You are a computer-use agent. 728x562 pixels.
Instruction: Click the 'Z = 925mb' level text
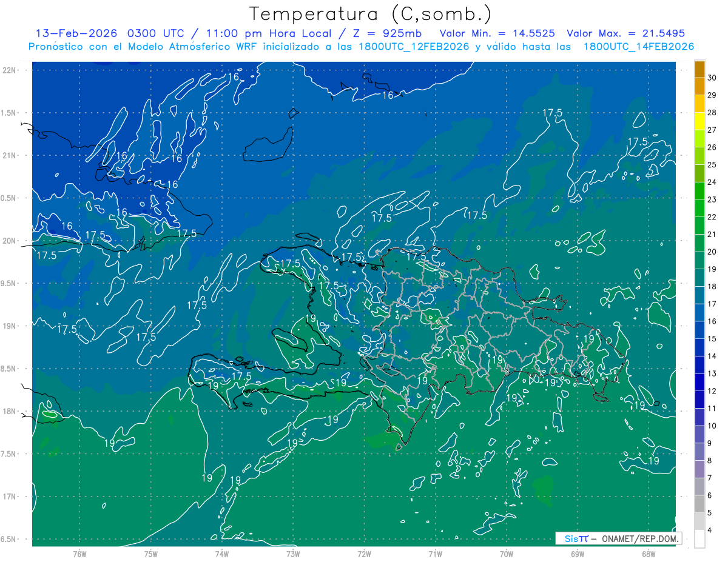pos(387,33)
